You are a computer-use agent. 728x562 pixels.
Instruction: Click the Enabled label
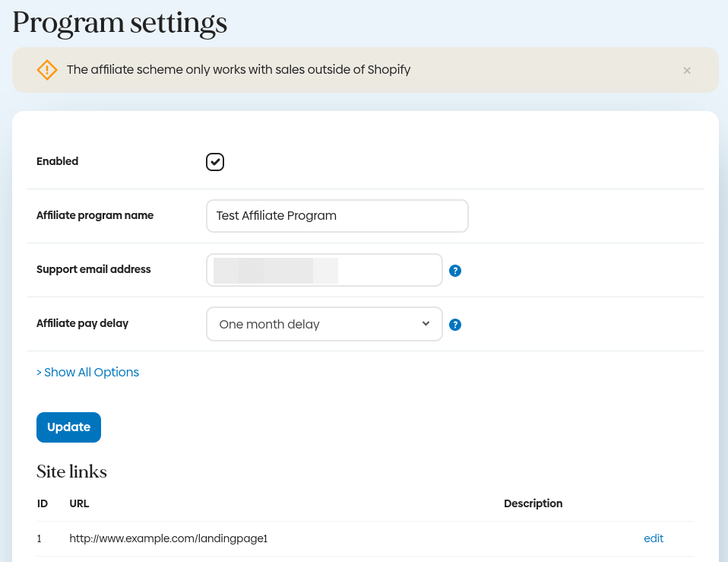[x=58, y=161]
